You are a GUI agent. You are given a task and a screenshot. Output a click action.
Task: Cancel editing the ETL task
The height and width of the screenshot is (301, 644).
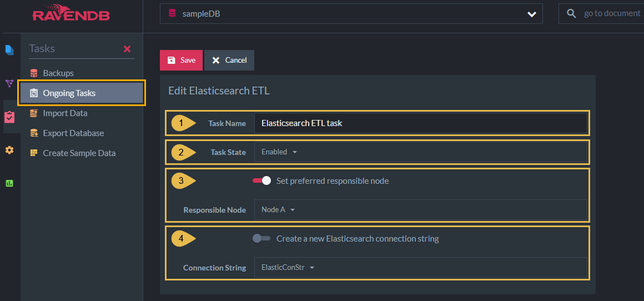229,61
